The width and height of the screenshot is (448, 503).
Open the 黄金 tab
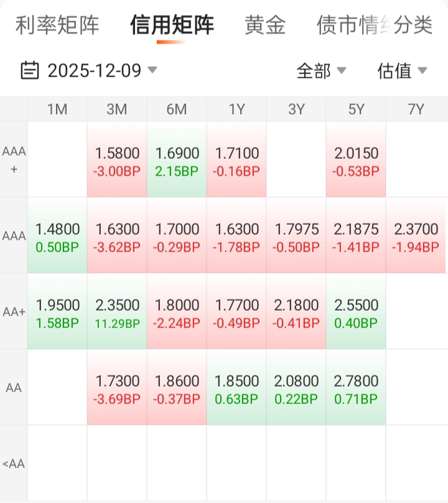pos(265,26)
